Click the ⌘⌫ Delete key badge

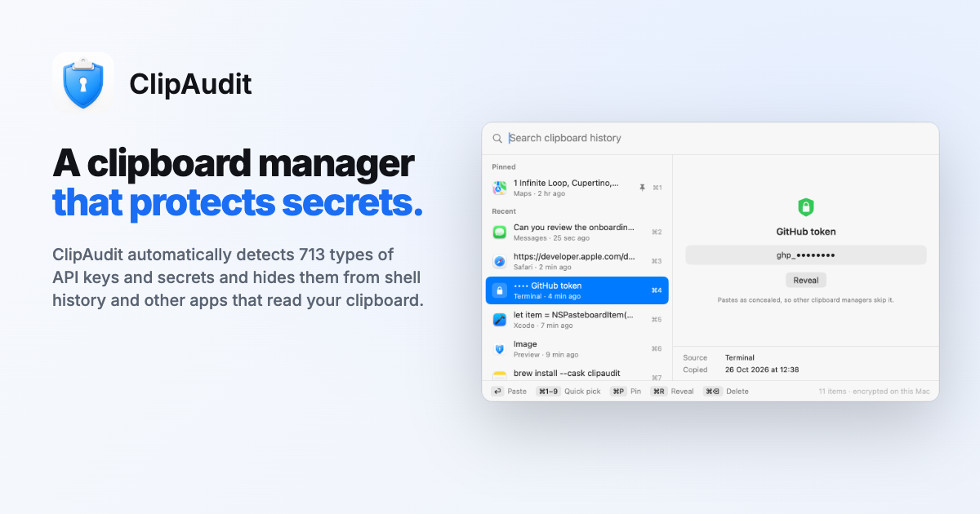point(713,392)
